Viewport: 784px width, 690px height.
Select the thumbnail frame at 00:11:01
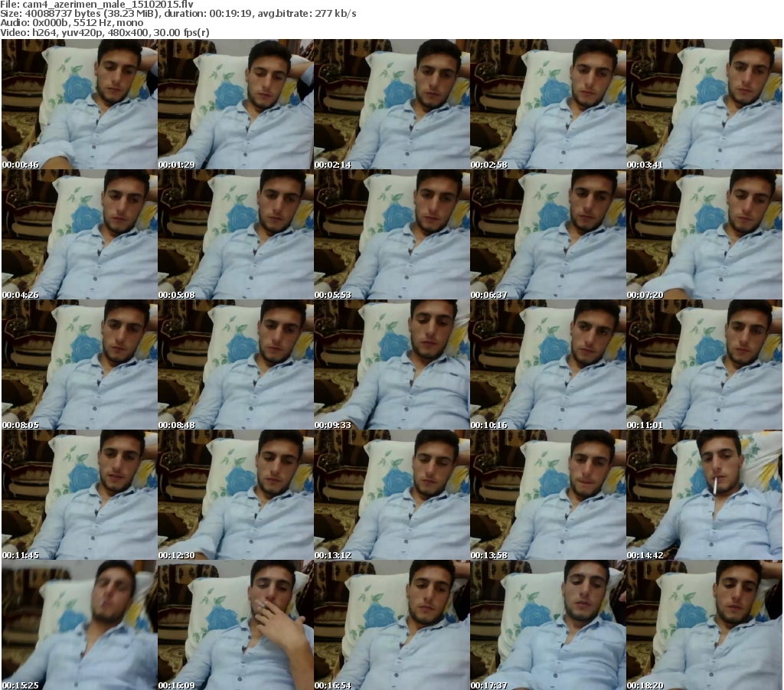[x=704, y=365]
